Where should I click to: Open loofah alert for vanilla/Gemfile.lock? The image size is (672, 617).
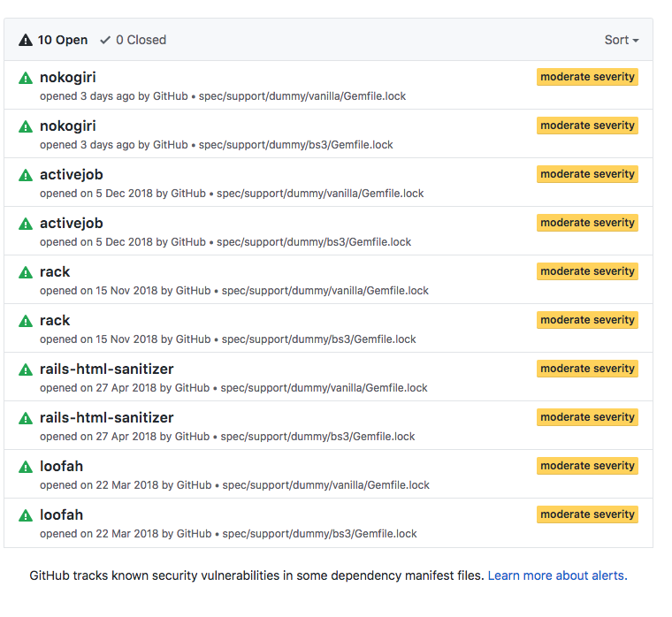click(61, 466)
